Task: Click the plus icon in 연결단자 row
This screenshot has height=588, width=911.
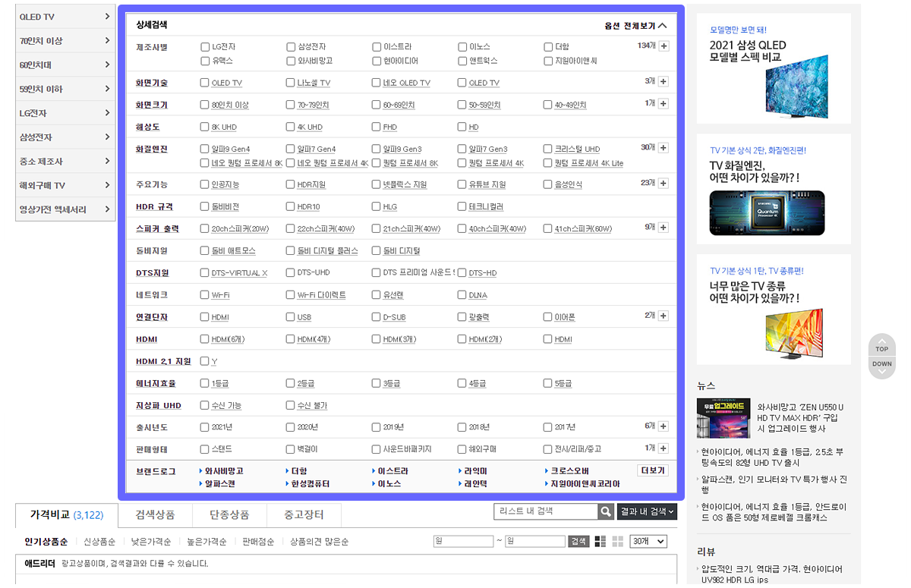Action: (x=664, y=316)
